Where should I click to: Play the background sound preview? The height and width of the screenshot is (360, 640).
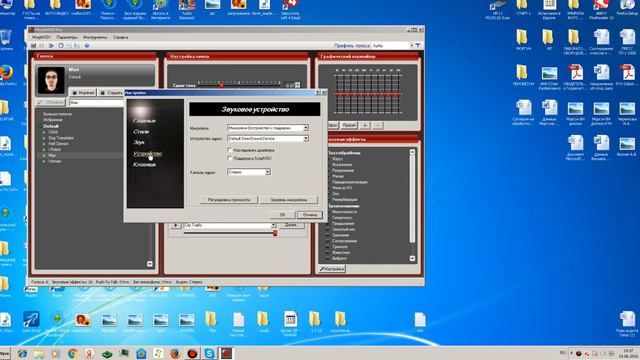pyautogui.click(x=176, y=225)
